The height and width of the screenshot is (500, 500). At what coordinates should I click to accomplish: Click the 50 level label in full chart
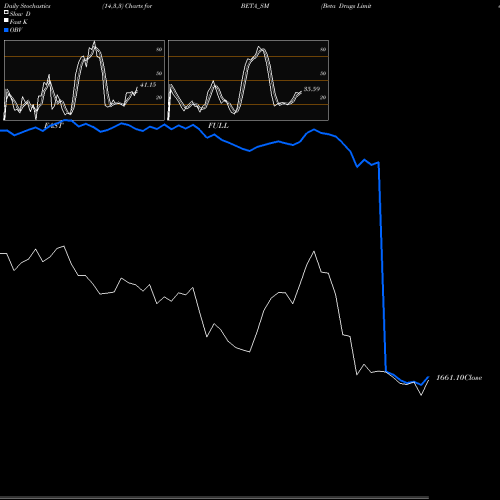323,73
